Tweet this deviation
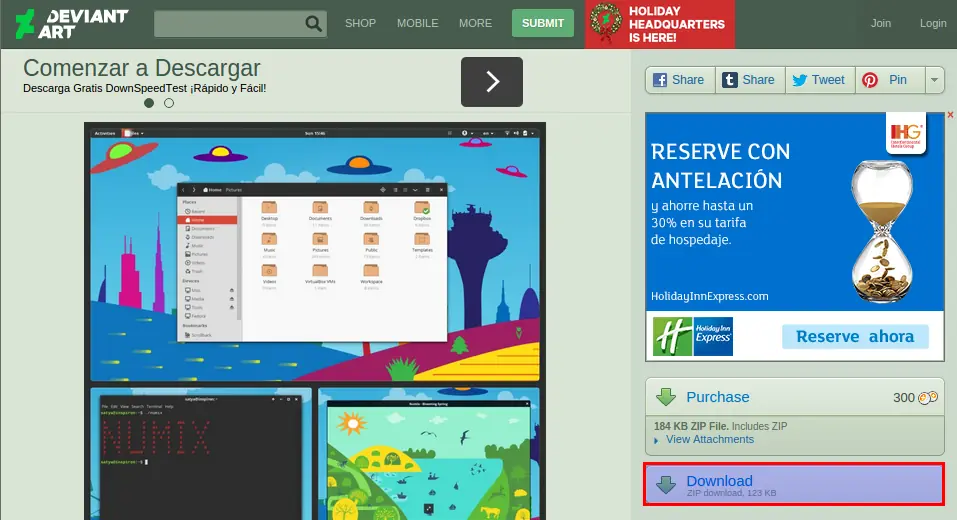 point(820,80)
